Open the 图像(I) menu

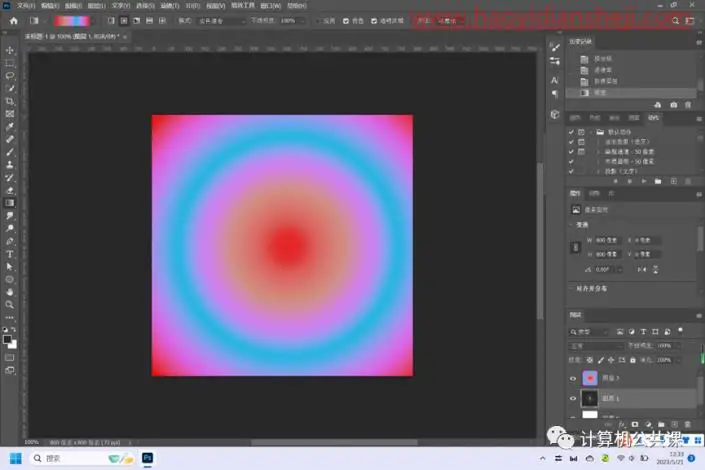[73, 6]
